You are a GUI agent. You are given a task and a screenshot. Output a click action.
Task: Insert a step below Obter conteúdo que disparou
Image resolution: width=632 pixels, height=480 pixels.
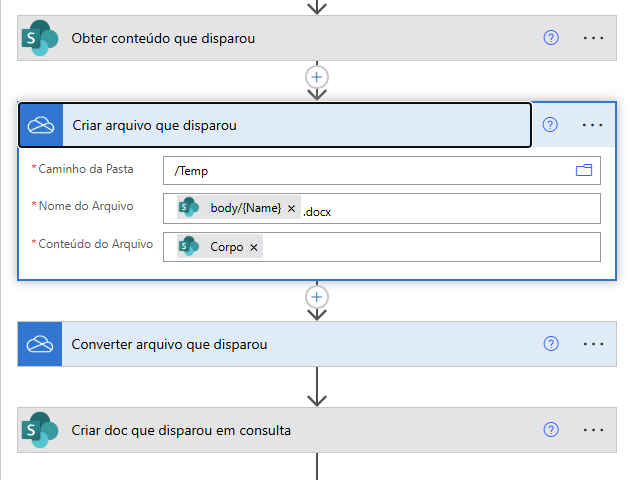point(317,77)
